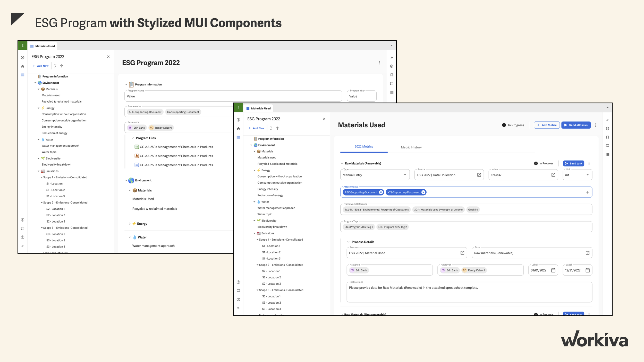Click Add Metric button
Image resolution: width=644 pixels, height=362 pixels.
[547, 125]
